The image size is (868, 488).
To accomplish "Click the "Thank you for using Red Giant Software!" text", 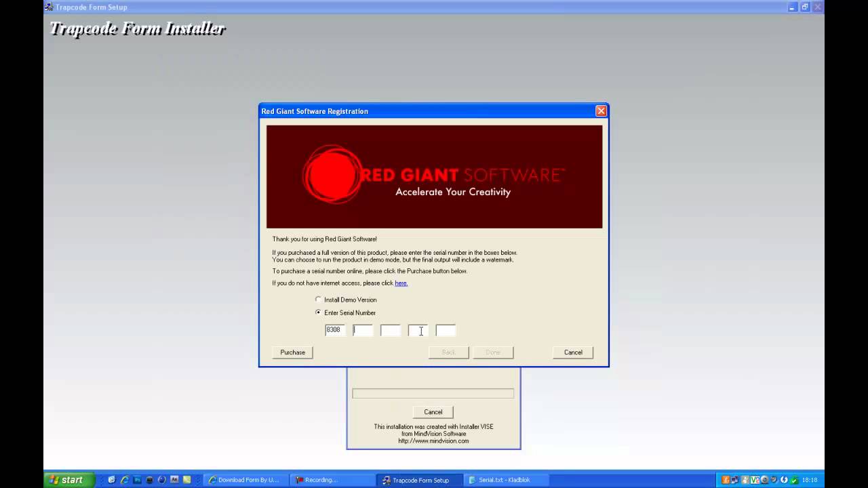I will point(324,239).
